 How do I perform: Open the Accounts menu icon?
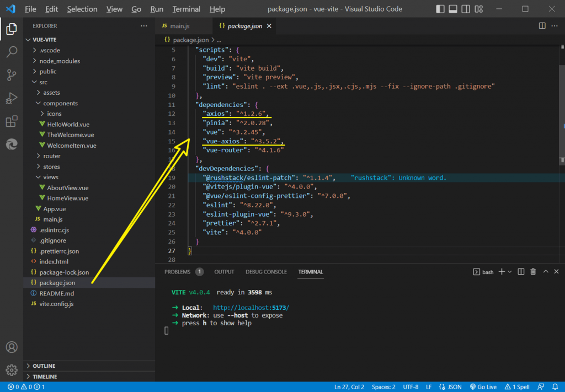pyautogui.click(x=11, y=347)
